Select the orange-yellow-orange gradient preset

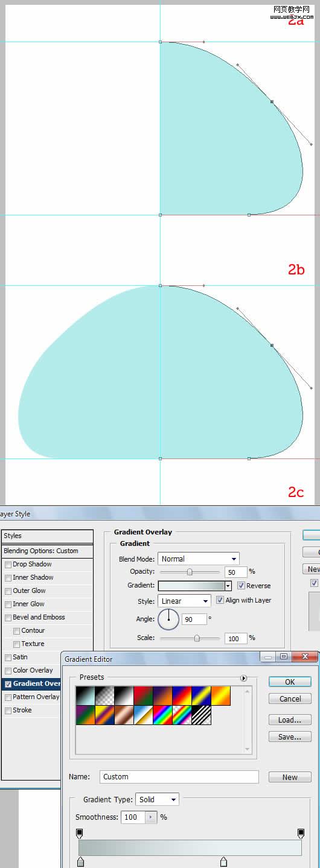click(x=220, y=696)
